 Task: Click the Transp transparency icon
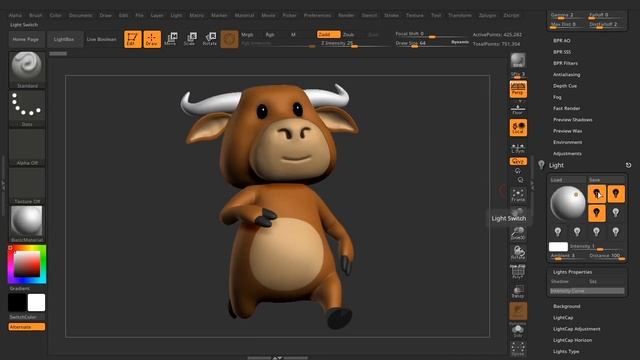(x=518, y=291)
